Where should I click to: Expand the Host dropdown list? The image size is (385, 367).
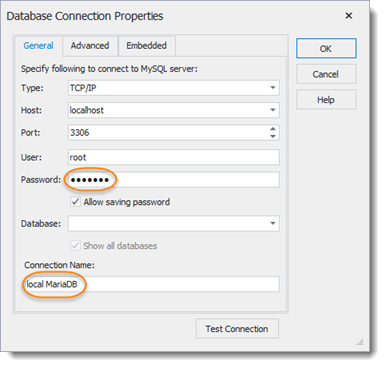(x=273, y=110)
